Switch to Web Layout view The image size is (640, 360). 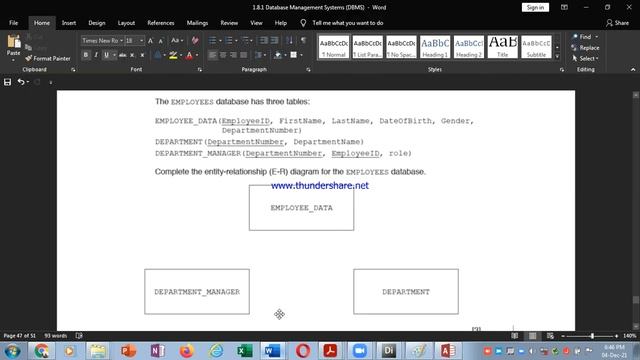(x=550, y=336)
